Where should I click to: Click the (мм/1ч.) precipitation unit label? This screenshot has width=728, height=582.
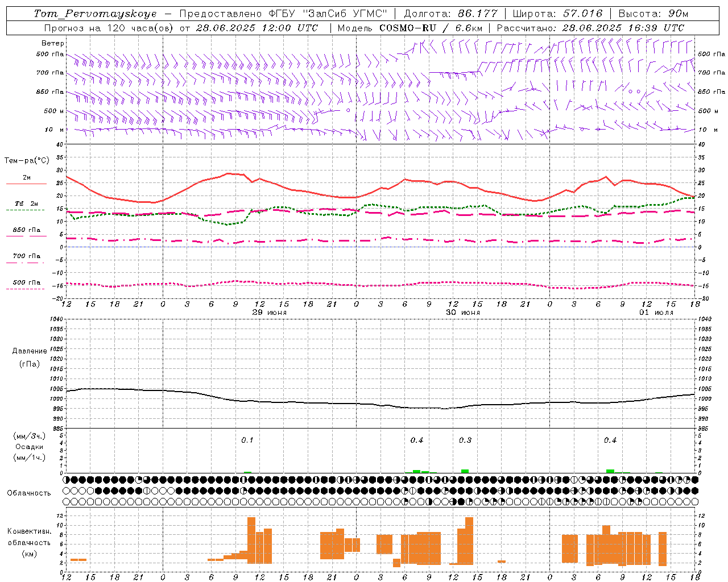pos(30,458)
